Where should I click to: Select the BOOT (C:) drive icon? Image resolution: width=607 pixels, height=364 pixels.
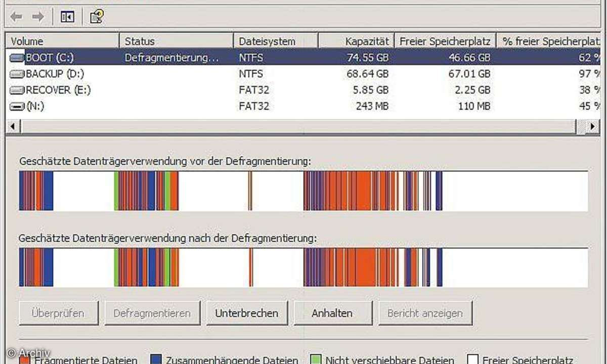17,58
